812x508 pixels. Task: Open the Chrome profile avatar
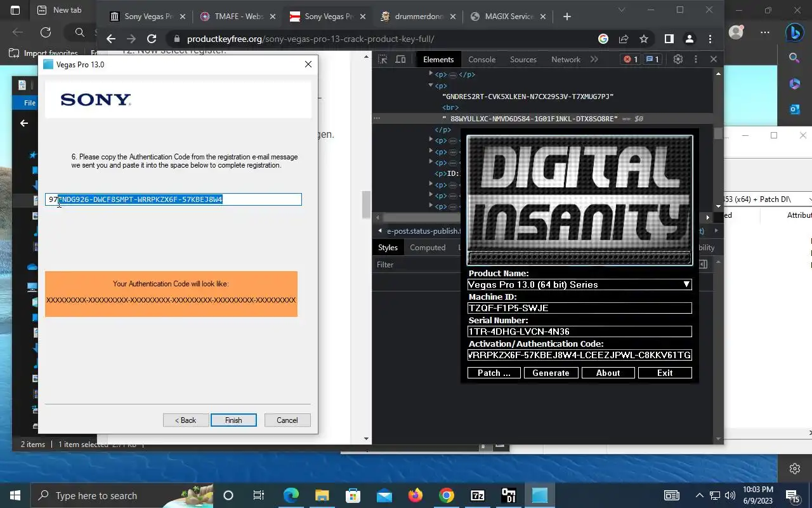point(689,39)
